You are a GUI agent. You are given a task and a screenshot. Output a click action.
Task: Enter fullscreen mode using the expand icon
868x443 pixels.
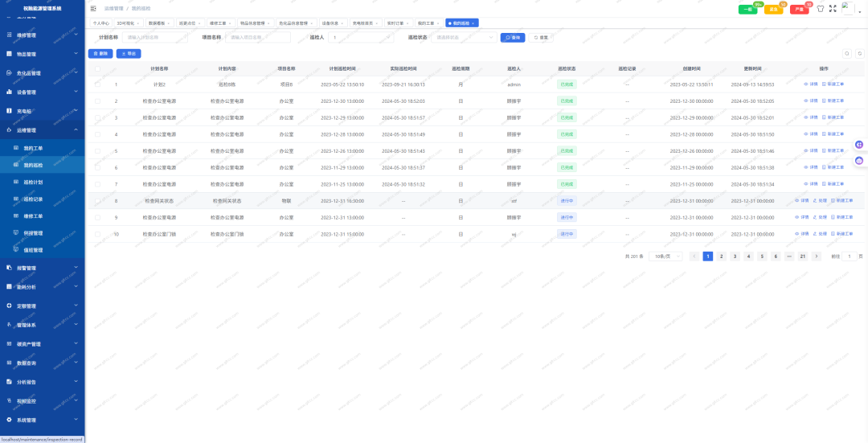click(833, 9)
